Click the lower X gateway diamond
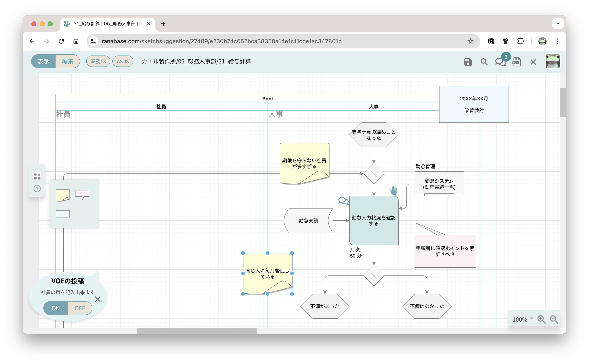The width and height of the screenshot is (589, 364). pos(374,276)
